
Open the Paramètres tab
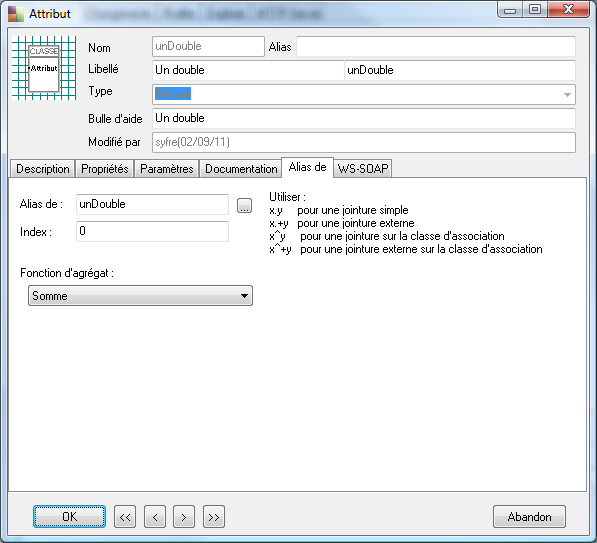click(167, 169)
